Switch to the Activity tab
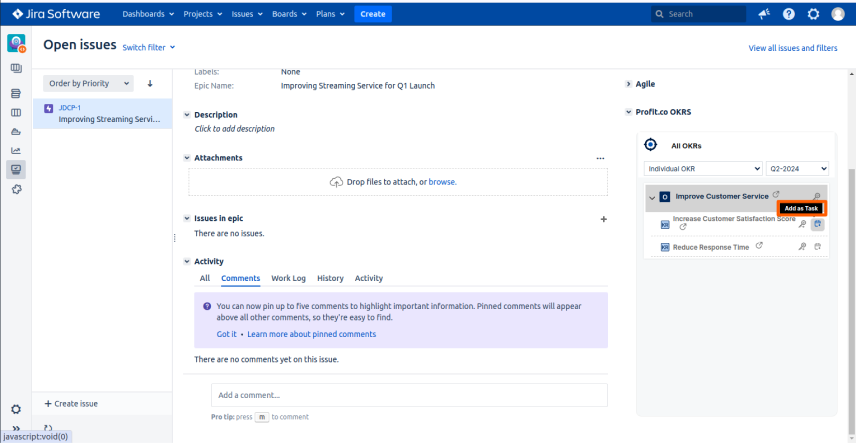The height and width of the screenshot is (443, 856). pyautogui.click(x=369, y=278)
